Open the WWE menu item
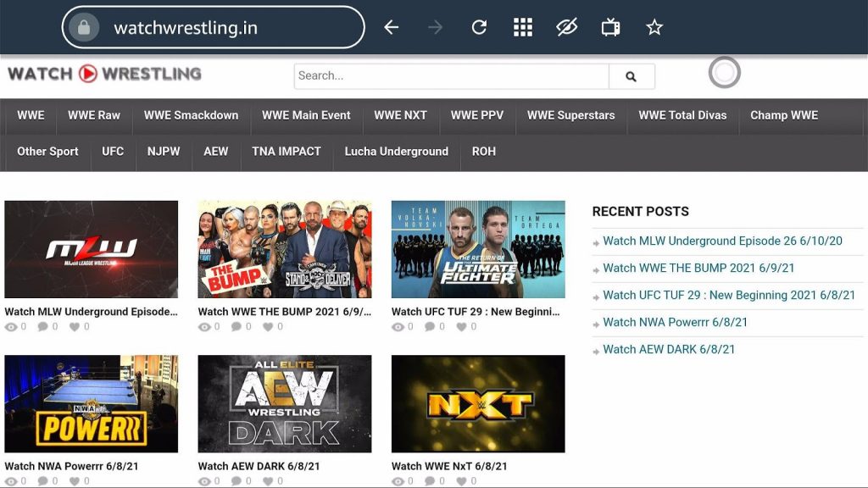 31,115
